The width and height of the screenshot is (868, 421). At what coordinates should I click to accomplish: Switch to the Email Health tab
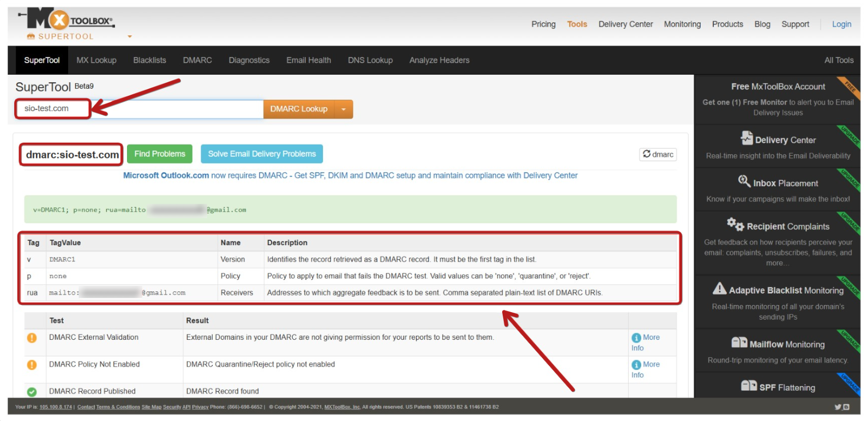[x=309, y=60]
